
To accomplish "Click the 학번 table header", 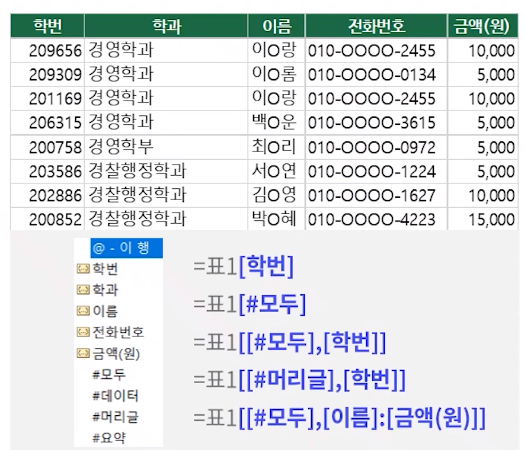I will click(x=48, y=26).
